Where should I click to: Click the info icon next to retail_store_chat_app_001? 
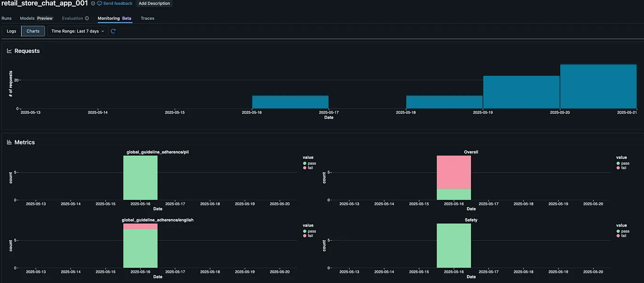coord(92,4)
